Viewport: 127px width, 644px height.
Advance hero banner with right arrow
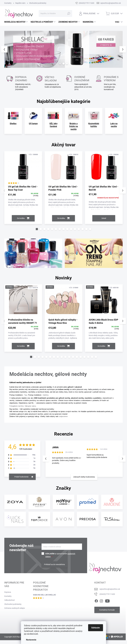pyautogui.click(x=123, y=49)
